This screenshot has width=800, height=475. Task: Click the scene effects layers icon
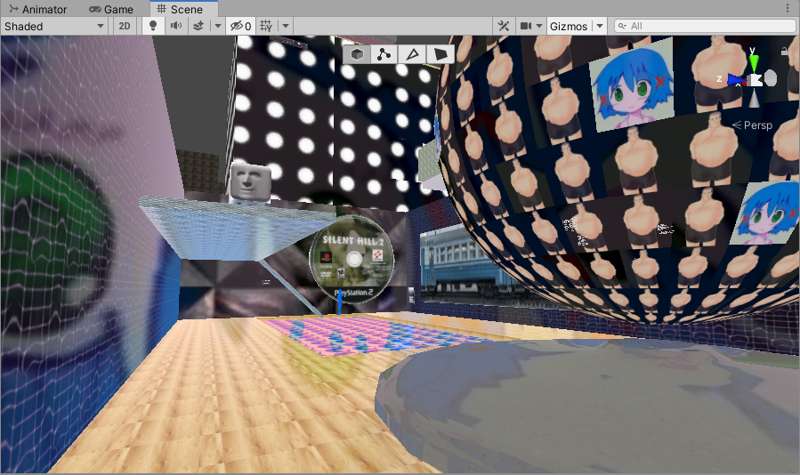(x=198, y=26)
